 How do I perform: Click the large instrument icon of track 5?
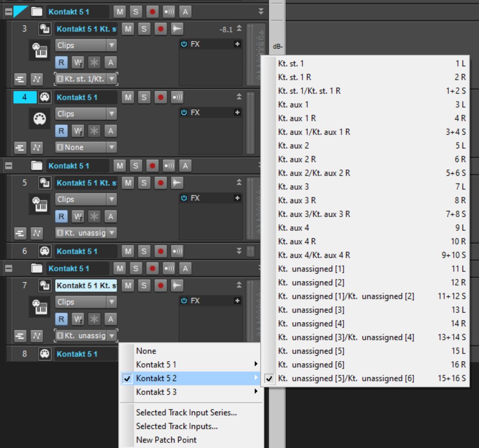pyautogui.click(x=40, y=204)
